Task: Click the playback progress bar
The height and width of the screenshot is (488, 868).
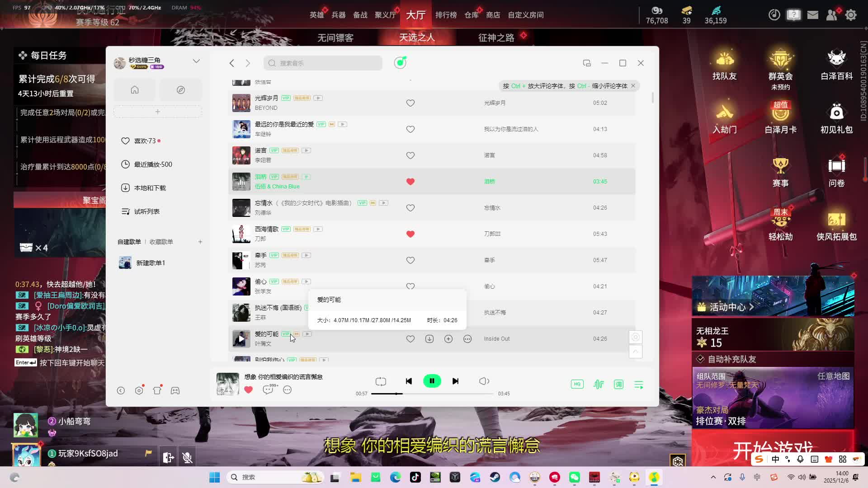Action: click(x=432, y=394)
